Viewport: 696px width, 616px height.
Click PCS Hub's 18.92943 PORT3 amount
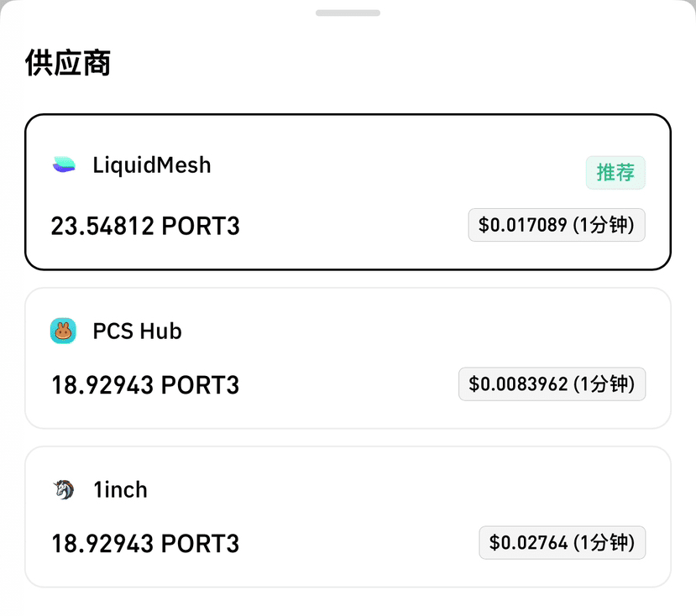point(145,384)
